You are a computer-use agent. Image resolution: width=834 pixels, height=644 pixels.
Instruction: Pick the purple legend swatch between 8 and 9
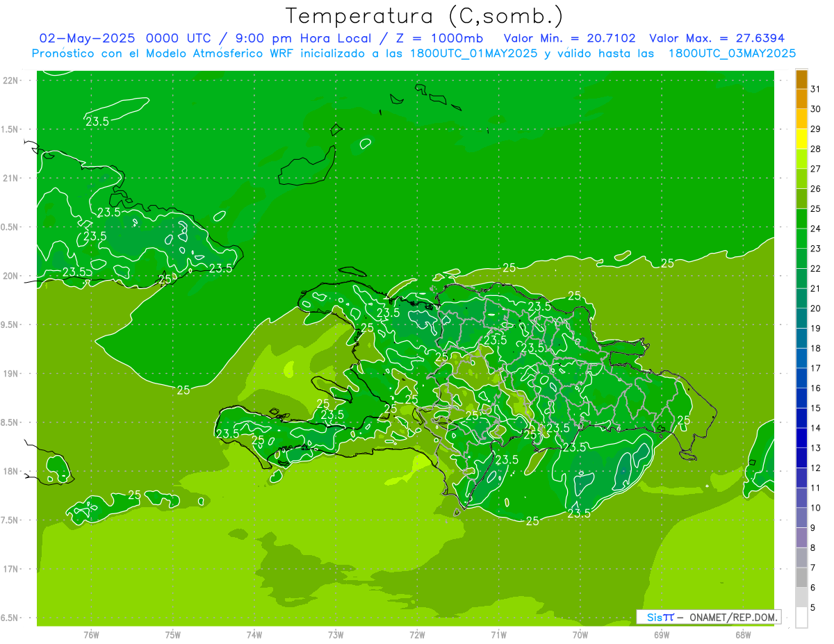coord(801,538)
